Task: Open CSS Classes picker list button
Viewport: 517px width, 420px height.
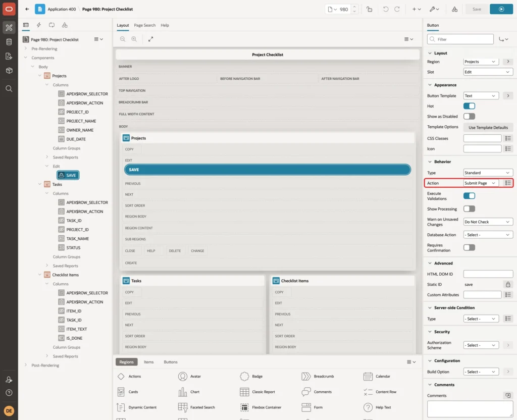Action: tap(508, 138)
